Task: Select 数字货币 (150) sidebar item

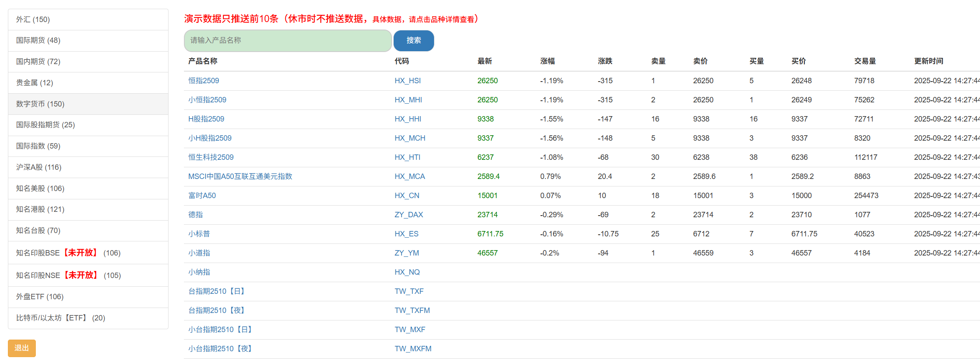Action: (x=88, y=104)
